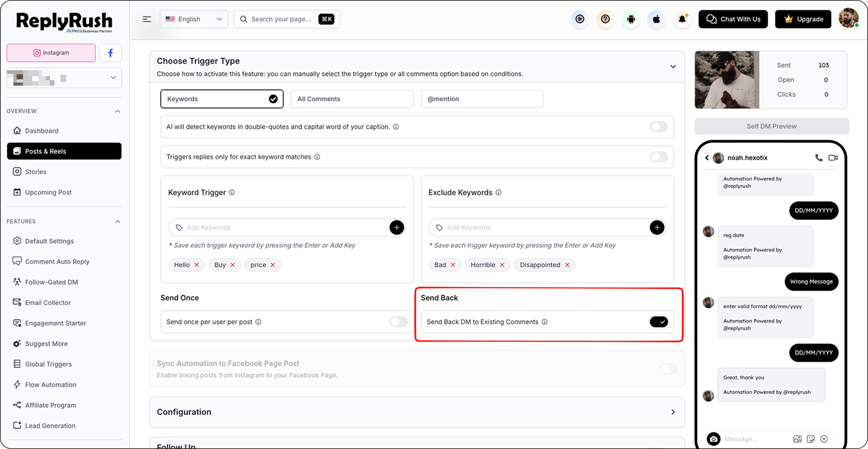Click the Chat With Us button

coord(733,19)
